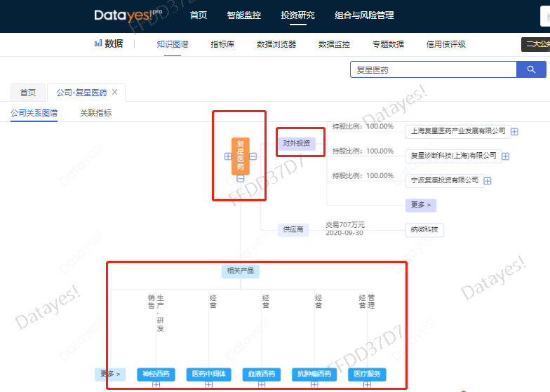This screenshot has width=550, height=392.
Task: Click the search magnifier button
Action: coord(531,69)
